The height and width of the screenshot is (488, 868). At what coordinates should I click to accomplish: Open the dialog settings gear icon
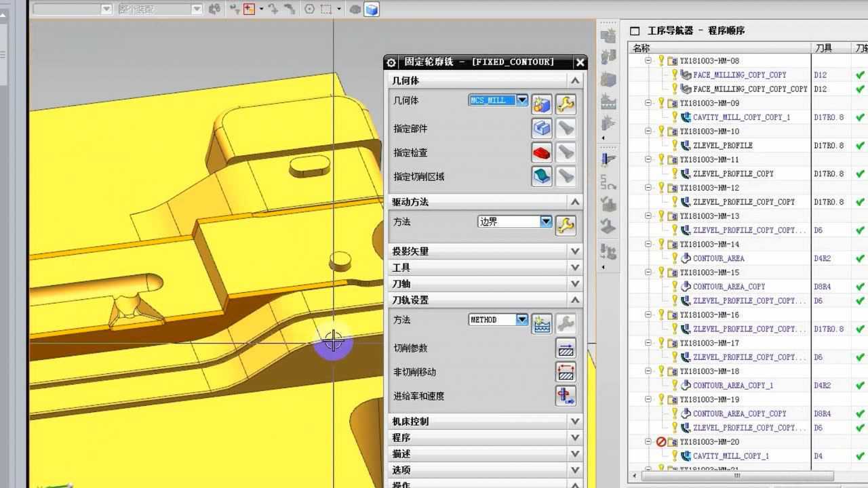click(x=391, y=62)
